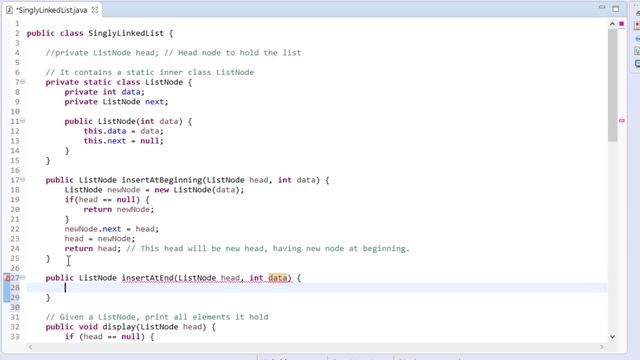Screen dimensions: 640x360
Task: Maximize the editor area
Action: click(x=616, y=8)
